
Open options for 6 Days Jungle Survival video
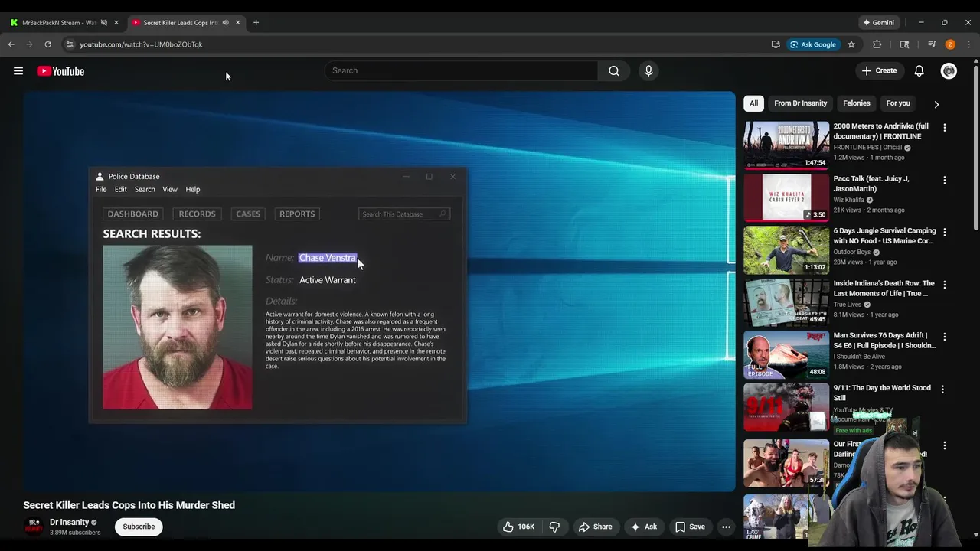944,232
